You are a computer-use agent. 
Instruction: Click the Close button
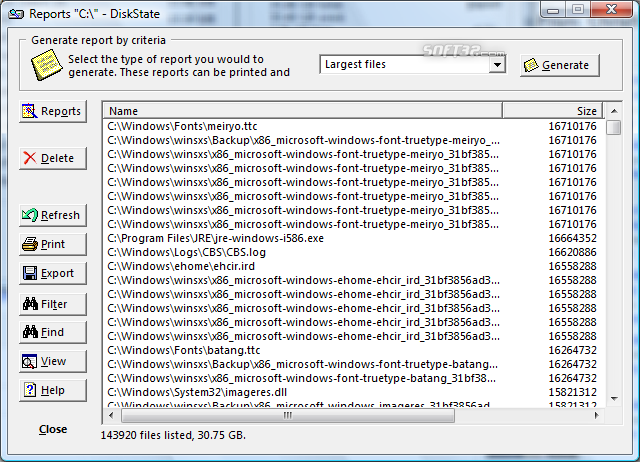[x=53, y=429]
